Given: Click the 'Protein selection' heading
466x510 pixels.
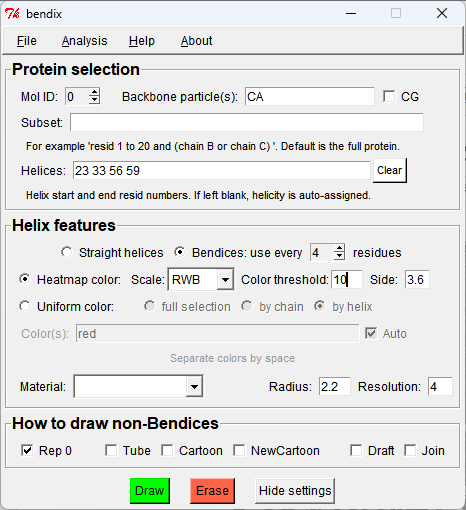Looking at the screenshot, I should tap(76, 70).
